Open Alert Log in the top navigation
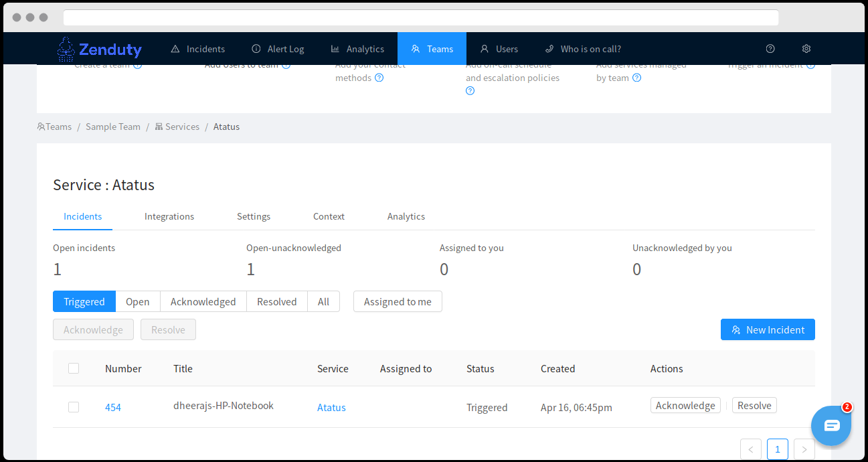This screenshot has height=462, width=868. pyautogui.click(x=278, y=49)
